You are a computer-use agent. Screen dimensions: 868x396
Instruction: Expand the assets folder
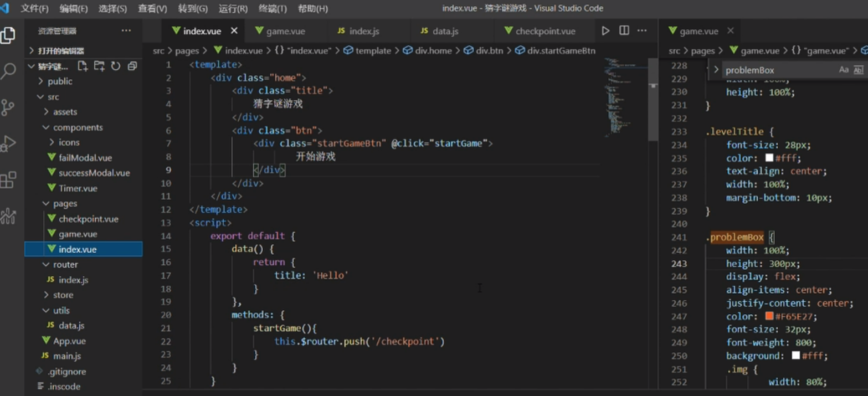[65, 112]
